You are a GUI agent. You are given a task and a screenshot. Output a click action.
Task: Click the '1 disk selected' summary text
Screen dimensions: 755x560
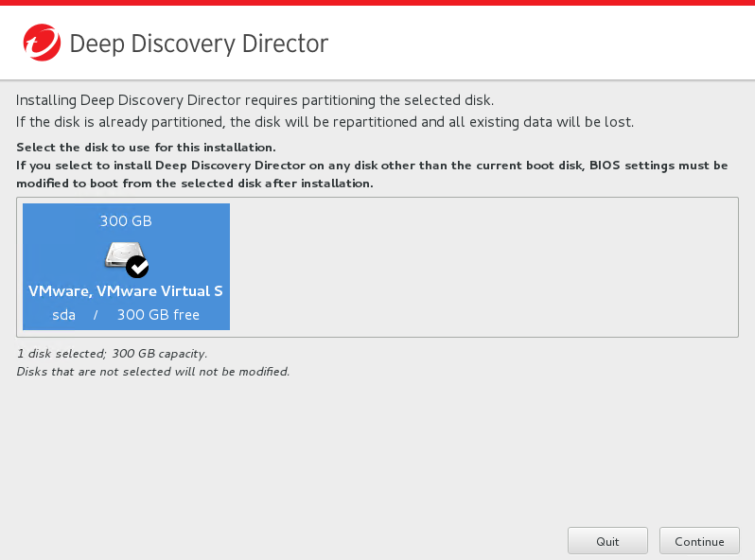pos(112,354)
